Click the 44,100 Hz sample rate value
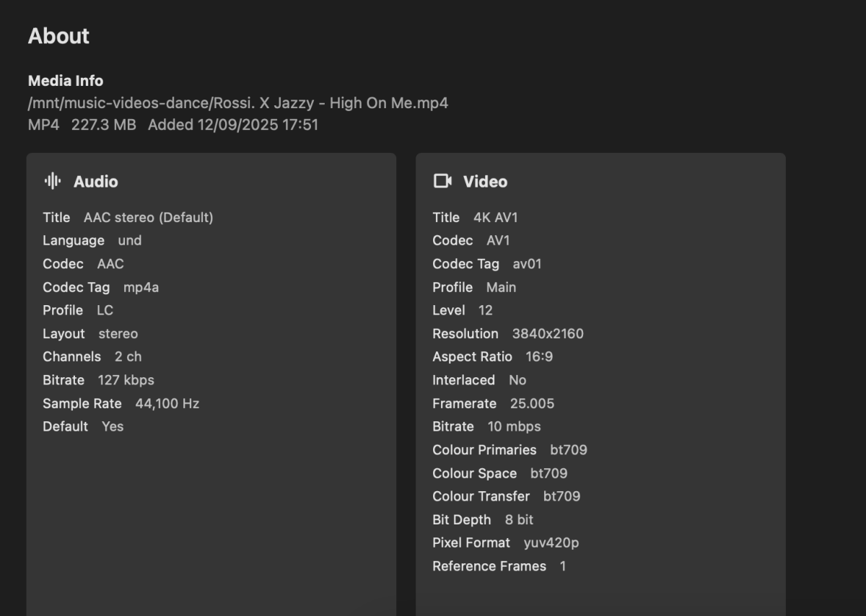The width and height of the screenshot is (866, 616). click(167, 403)
